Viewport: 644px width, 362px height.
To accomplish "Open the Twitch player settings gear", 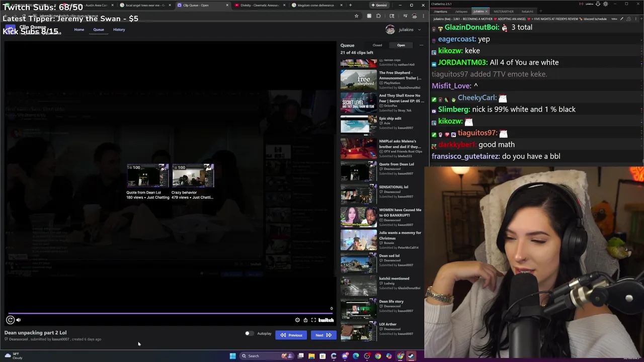I will click(297, 320).
